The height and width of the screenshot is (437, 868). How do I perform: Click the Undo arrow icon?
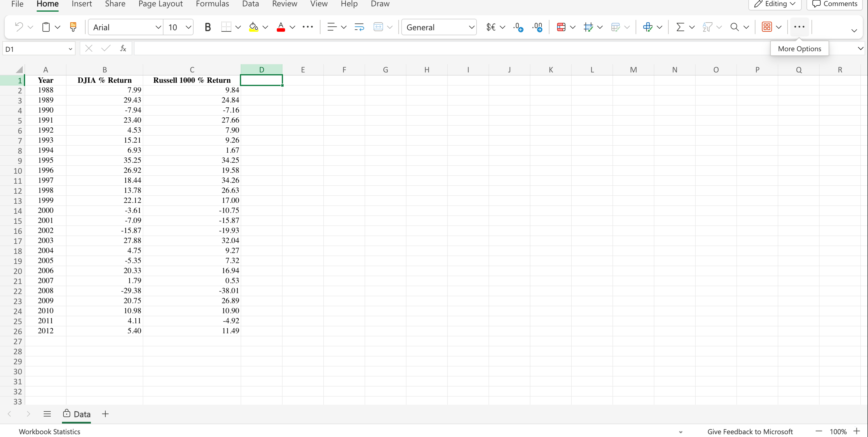tap(19, 27)
